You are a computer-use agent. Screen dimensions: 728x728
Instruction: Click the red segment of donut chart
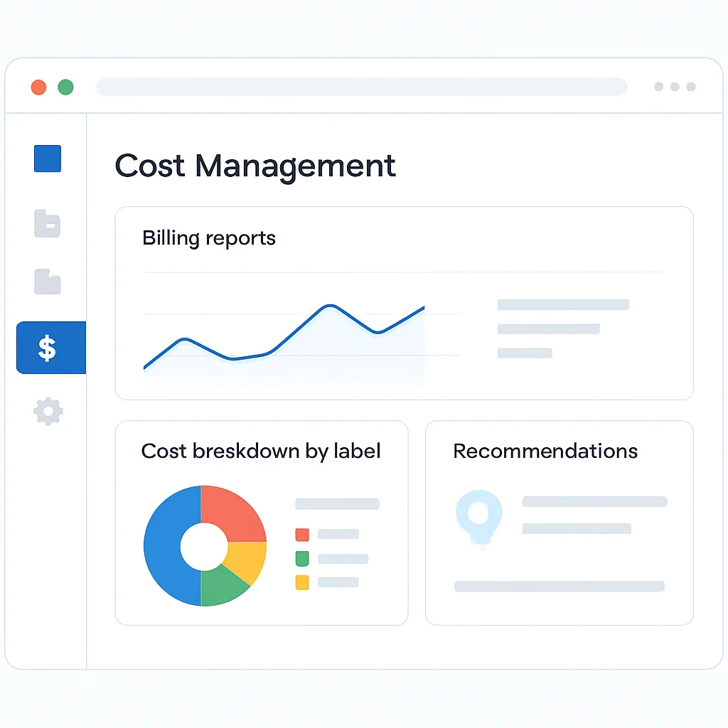tap(235, 513)
